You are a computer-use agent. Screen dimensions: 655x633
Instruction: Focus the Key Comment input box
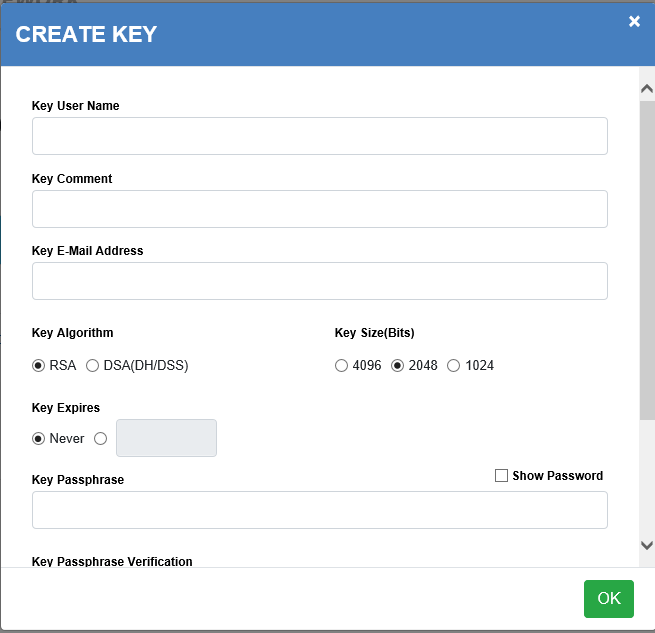tap(320, 209)
